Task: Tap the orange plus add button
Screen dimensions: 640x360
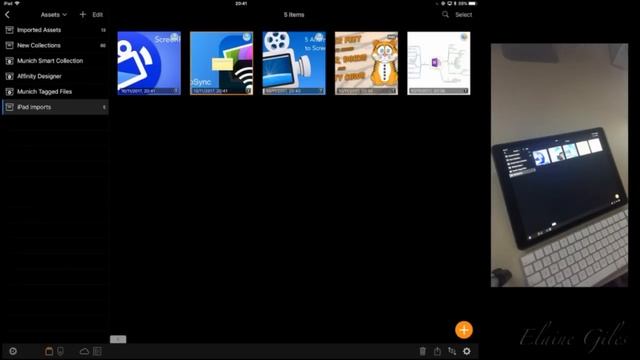Action: 464,330
